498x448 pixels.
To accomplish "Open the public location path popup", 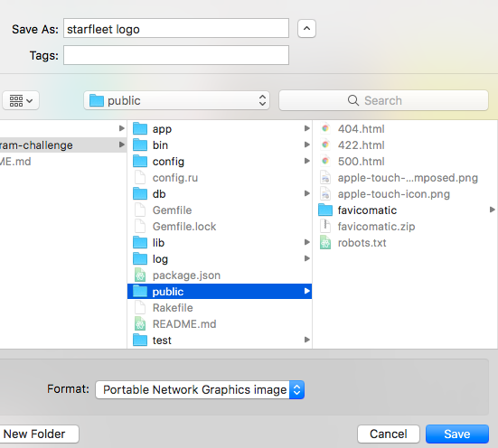I will tap(176, 100).
